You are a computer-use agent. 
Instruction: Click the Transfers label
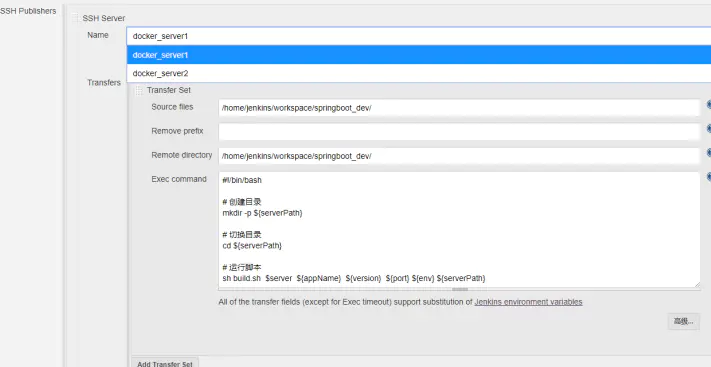click(x=104, y=83)
